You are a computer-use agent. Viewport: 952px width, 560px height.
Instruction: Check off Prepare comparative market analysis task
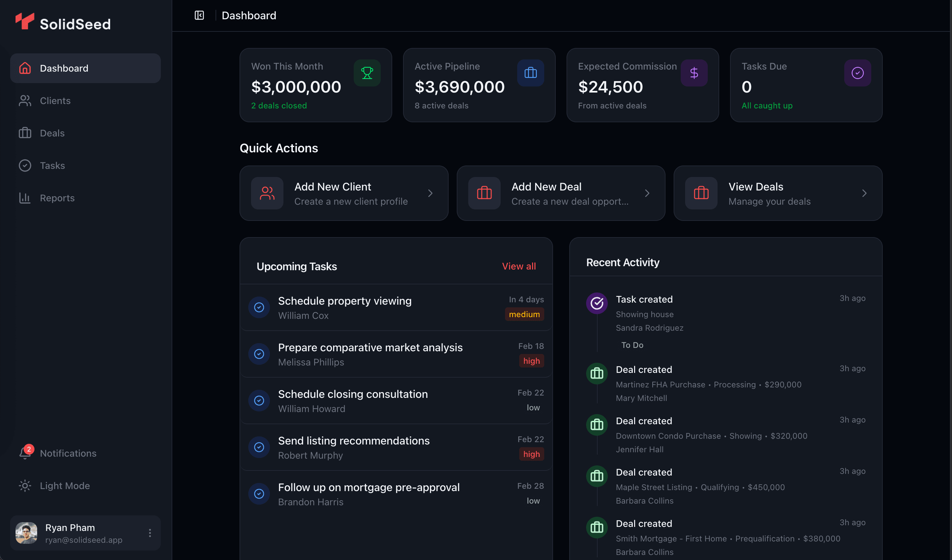pyautogui.click(x=259, y=354)
